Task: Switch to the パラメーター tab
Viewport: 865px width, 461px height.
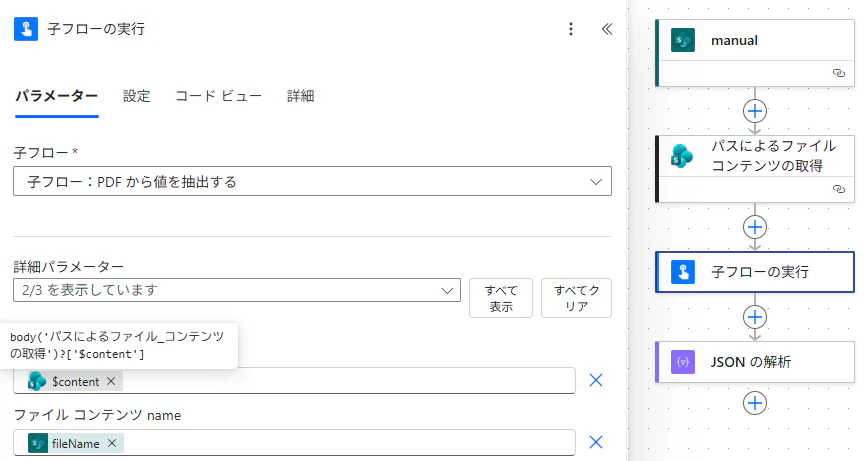Action: [x=57, y=96]
